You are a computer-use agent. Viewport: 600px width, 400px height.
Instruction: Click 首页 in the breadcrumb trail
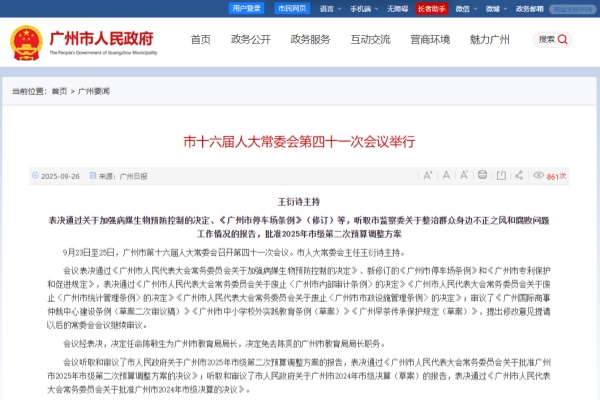click(x=60, y=90)
